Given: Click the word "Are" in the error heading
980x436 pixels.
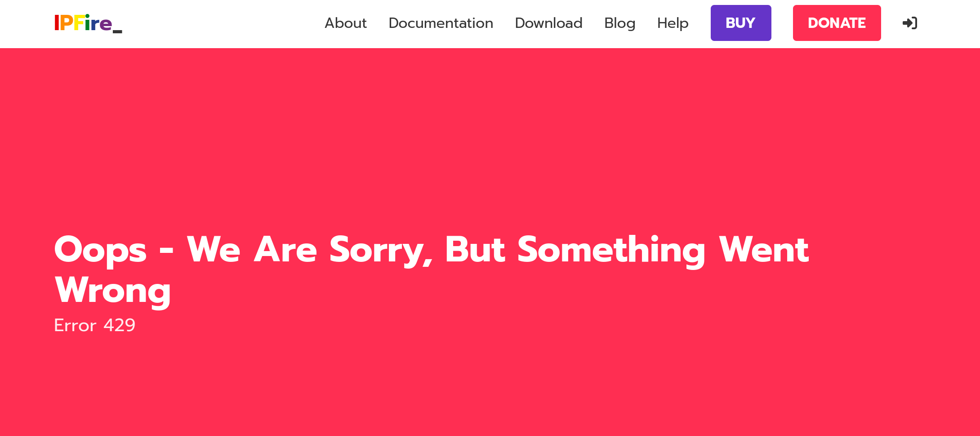Looking at the screenshot, I should pos(285,250).
